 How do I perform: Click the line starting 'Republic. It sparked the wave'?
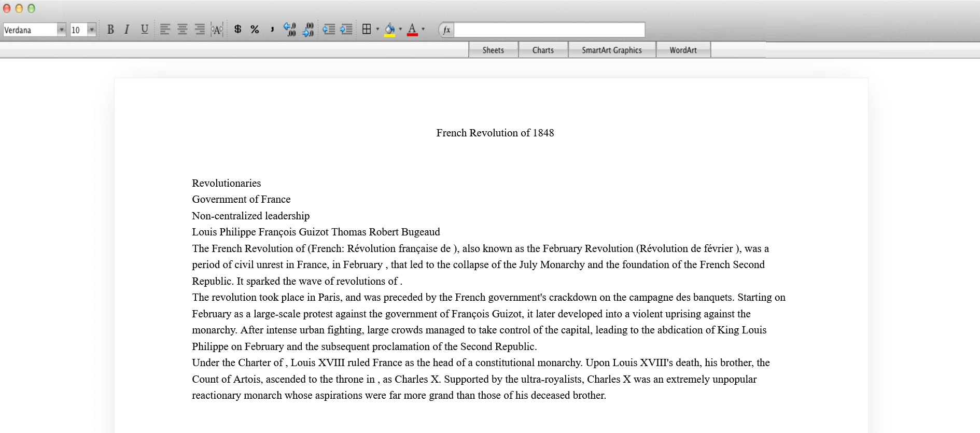pos(297,281)
